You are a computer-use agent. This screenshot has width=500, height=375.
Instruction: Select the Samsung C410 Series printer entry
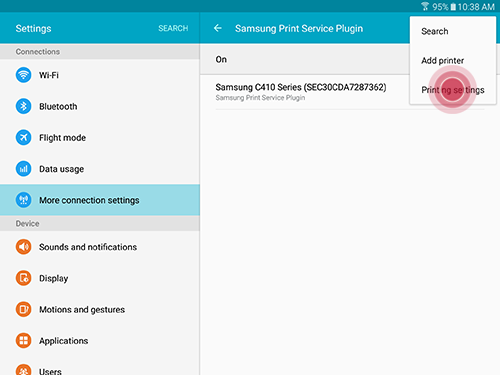point(350,92)
